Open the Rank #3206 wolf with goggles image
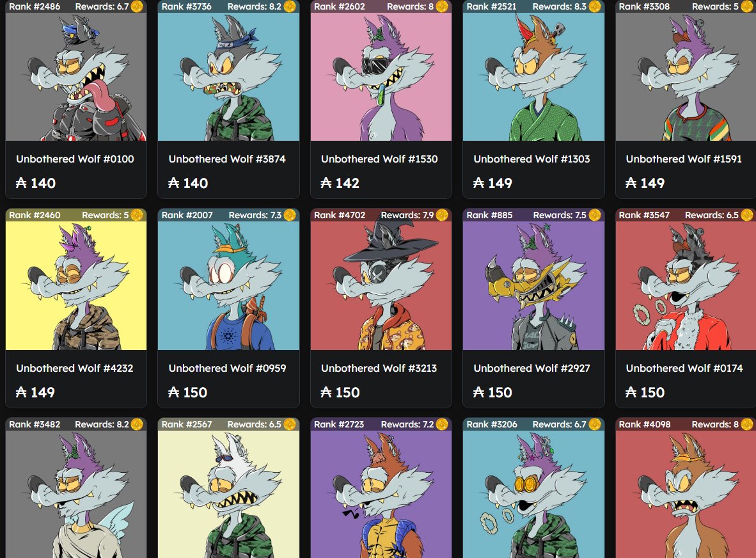756x558 pixels. coord(533,495)
